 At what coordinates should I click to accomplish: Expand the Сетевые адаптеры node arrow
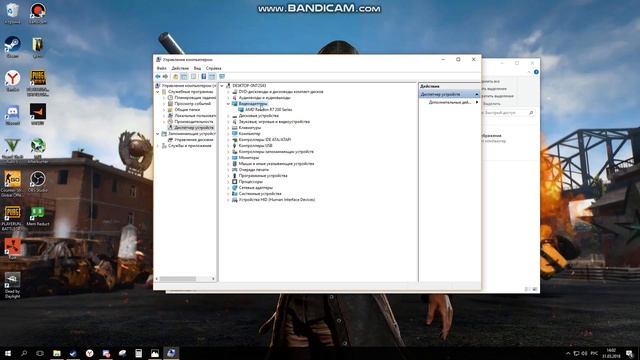click(228, 188)
